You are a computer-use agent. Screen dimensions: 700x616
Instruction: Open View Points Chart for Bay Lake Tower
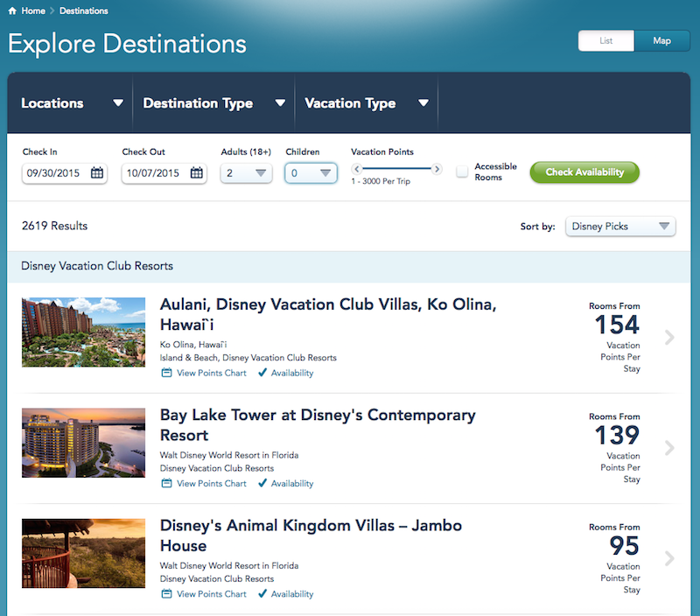point(212,483)
